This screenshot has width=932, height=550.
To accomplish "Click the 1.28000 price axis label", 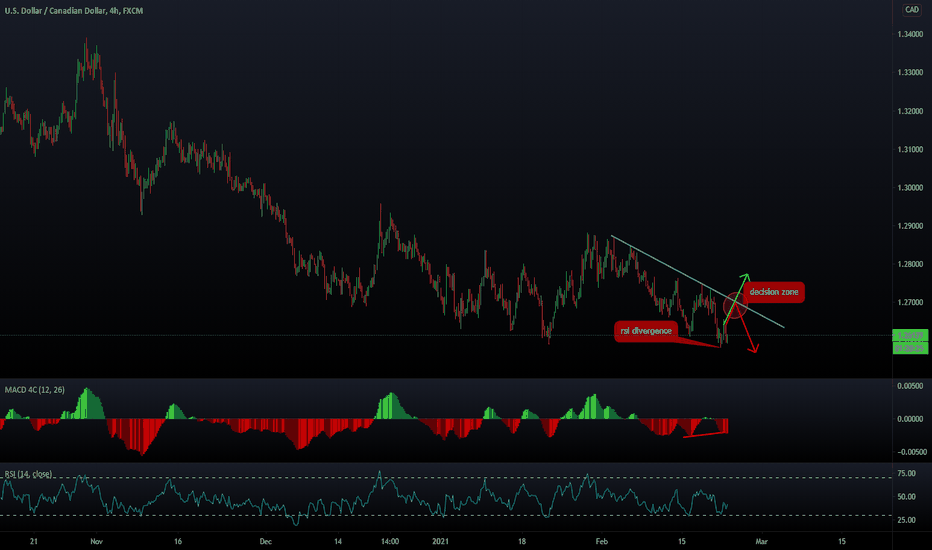I will (x=910, y=264).
